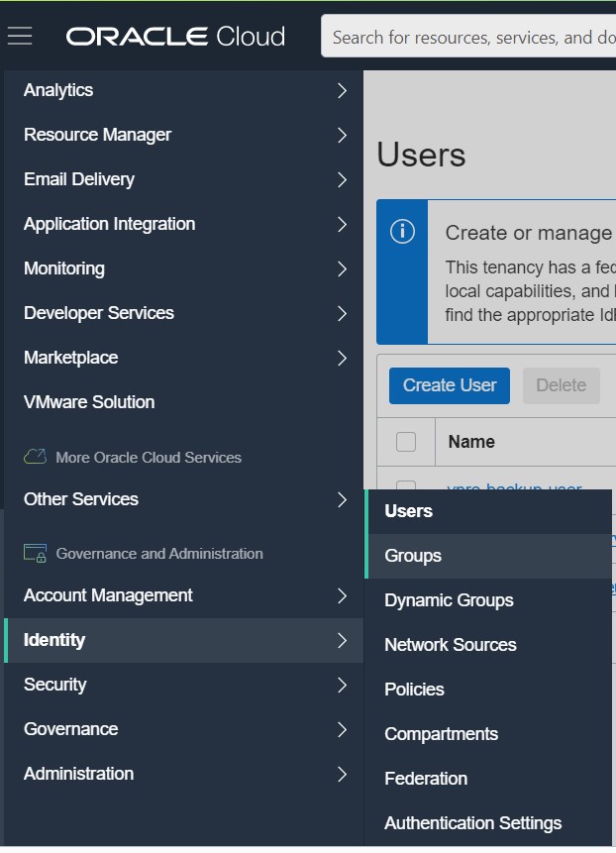Select Federation in the Identity submenu
The height and width of the screenshot is (853, 616).
pyautogui.click(x=426, y=779)
